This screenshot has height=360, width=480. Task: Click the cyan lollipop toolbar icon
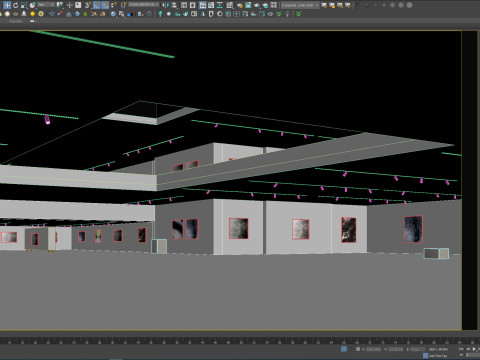click(x=160, y=14)
